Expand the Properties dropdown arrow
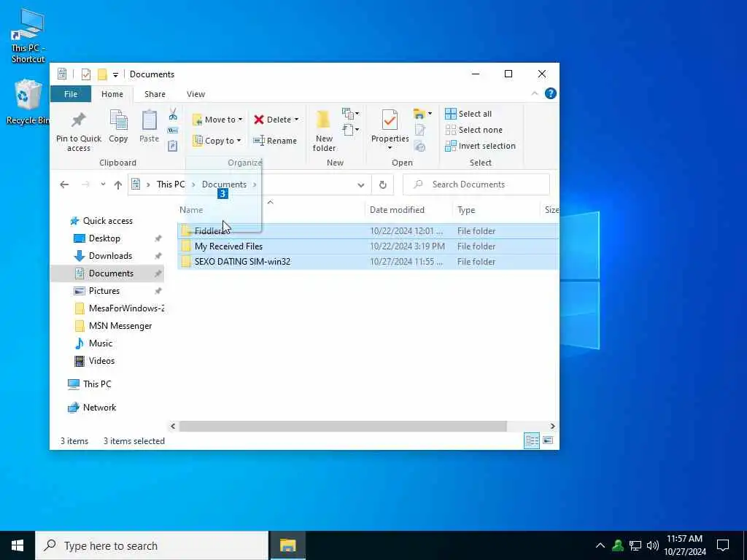The height and width of the screenshot is (560, 747). tap(390, 147)
